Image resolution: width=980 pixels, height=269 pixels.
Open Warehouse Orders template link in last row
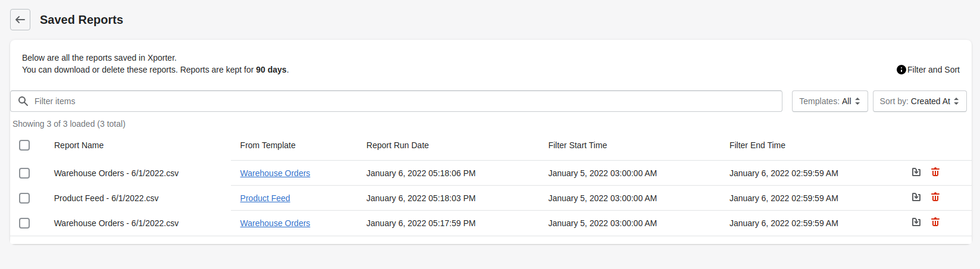pos(275,223)
